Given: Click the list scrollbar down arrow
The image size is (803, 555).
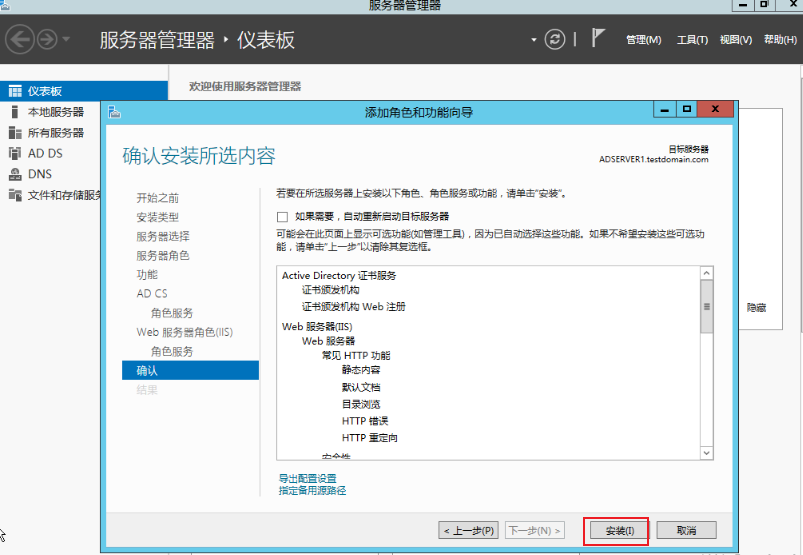Looking at the screenshot, I should (x=707, y=453).
